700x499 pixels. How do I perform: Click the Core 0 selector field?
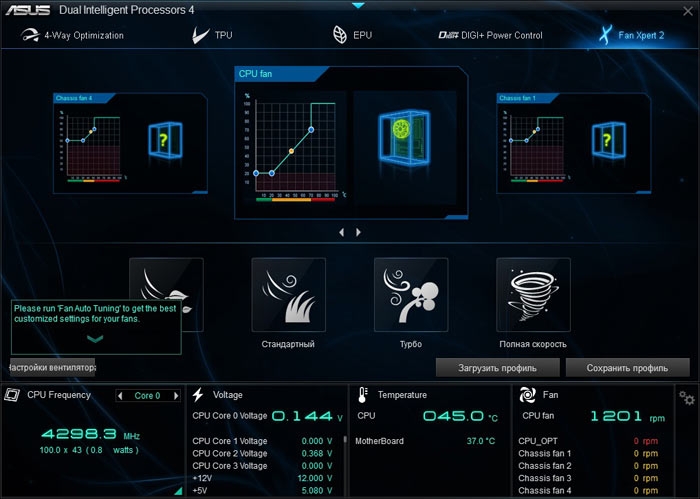pos(148,395)
